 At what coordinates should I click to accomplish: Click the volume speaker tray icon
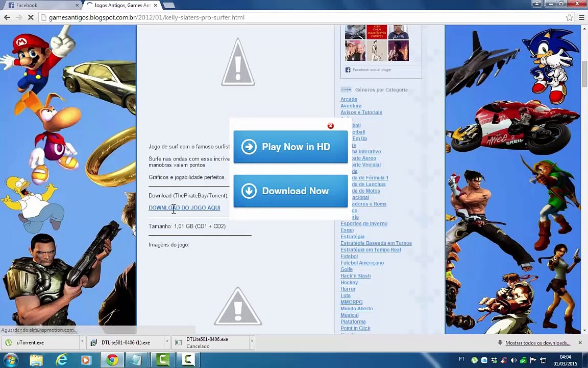[x=514, y=360]
